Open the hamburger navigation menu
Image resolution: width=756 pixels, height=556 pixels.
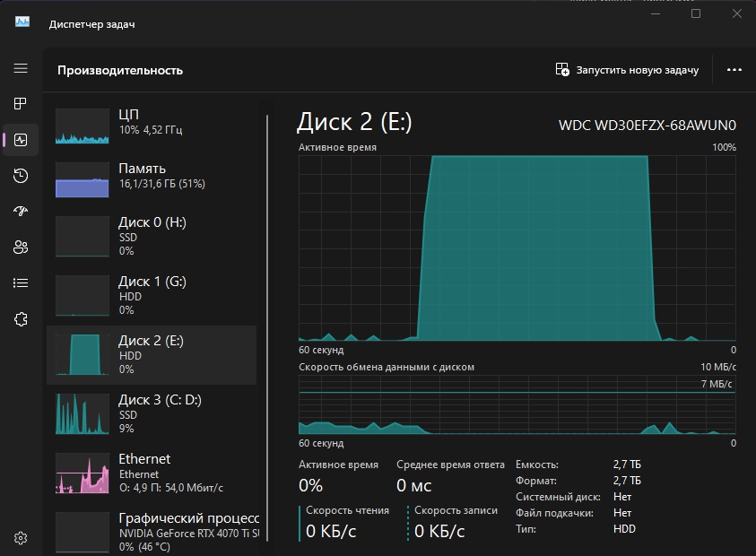tap(21, 68)
